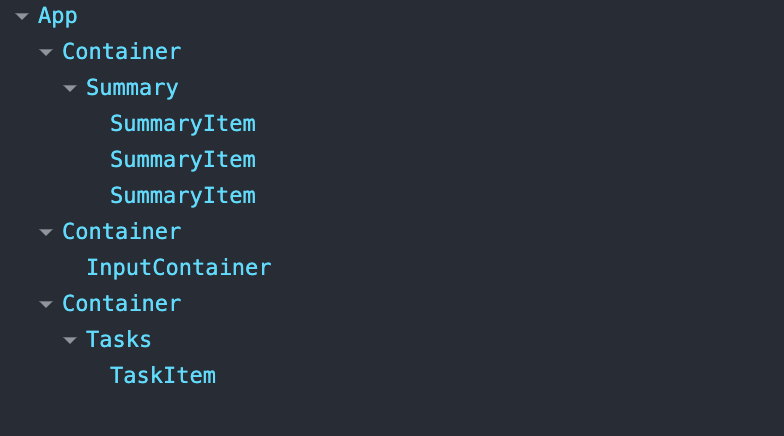Collapse the Container holding InputContainer
Image resolution: width=784 pixels, height=436 pixels.
pos(46,232)
